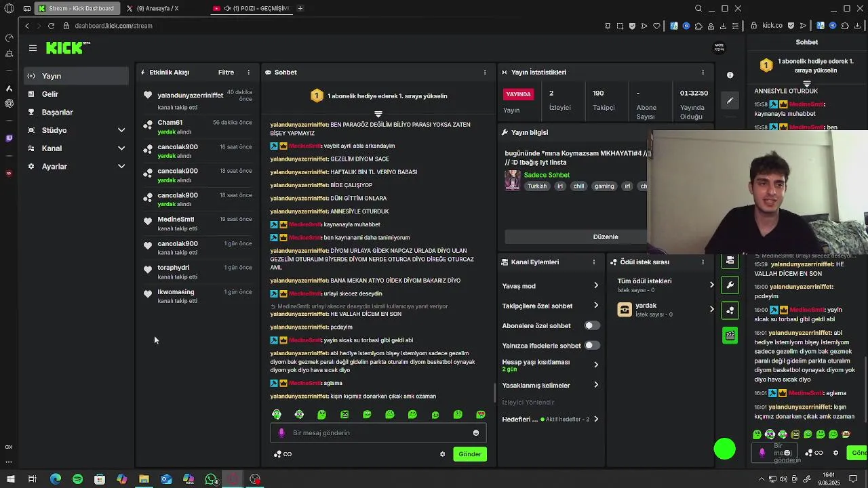Click the Cham61 yardak activity entry
Image resolution: width=868 pixels, height=488 pixels.
tap(197, 127)
